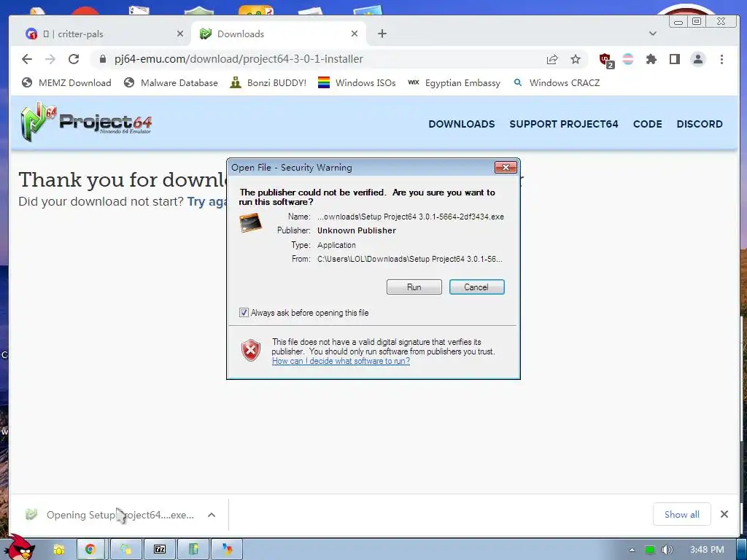Click the taskbar clock showing 3:48 PM
This screenshot has height=560, width=747.
pyautogui.click(x=707, y=550)
